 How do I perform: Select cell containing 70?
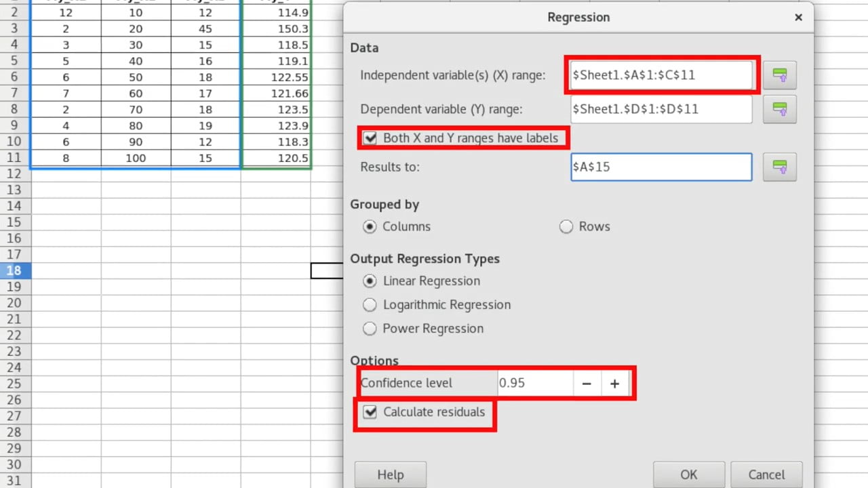(x=136, y=110)
